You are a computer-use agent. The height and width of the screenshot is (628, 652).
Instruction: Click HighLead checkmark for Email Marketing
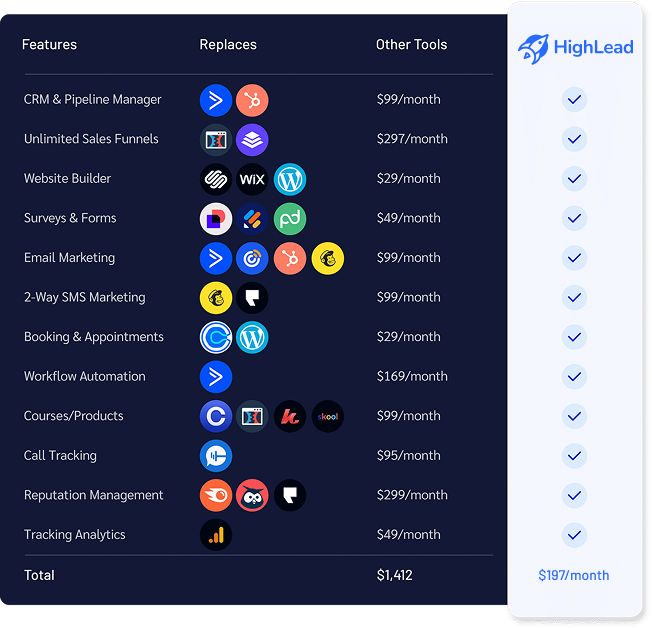click(x=574, y=257)
